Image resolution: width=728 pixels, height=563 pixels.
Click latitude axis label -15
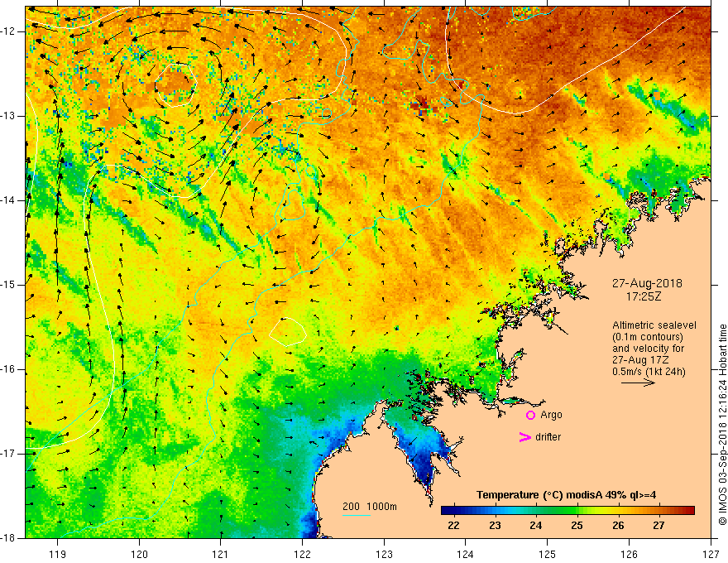click(x=7, y=285)
